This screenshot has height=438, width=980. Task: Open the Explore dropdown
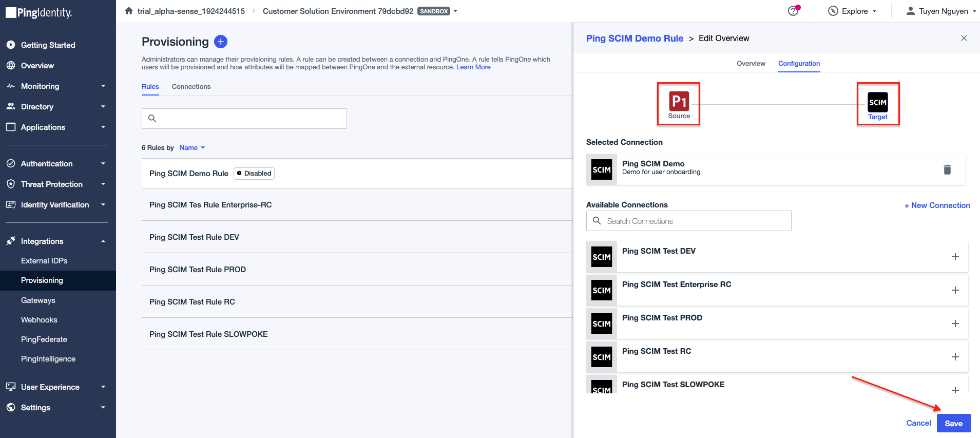[852, 11]
